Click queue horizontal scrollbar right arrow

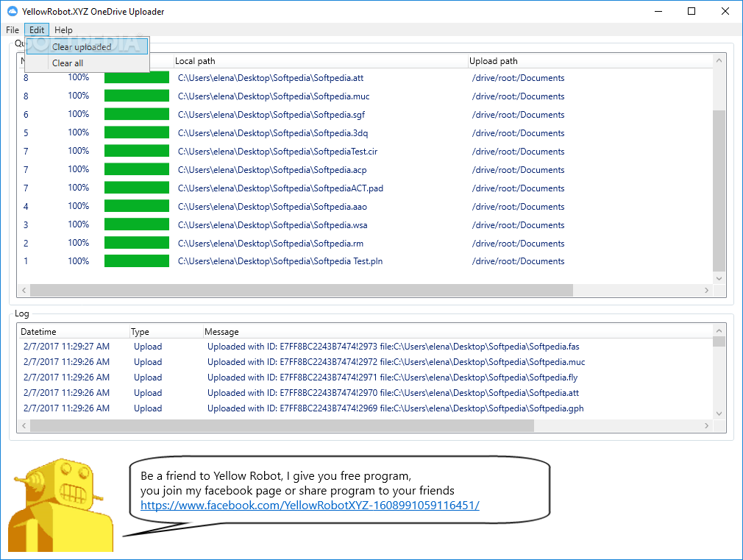click(706, 290)
